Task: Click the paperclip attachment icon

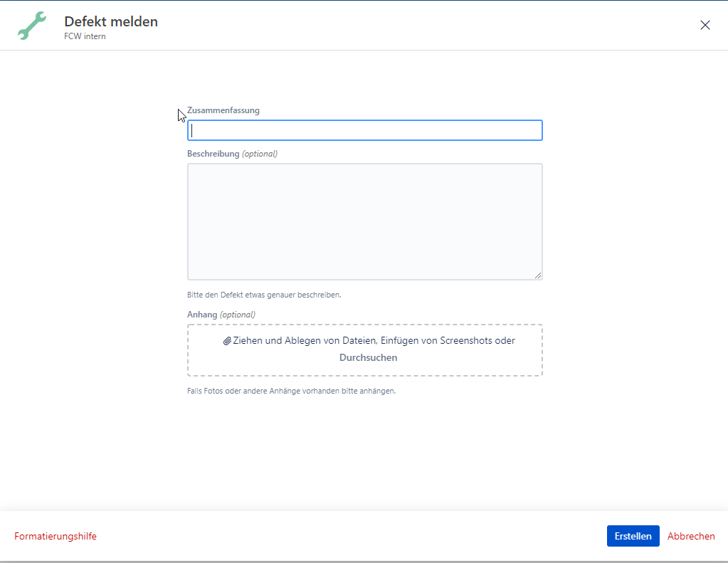Action: pos(227,341)
